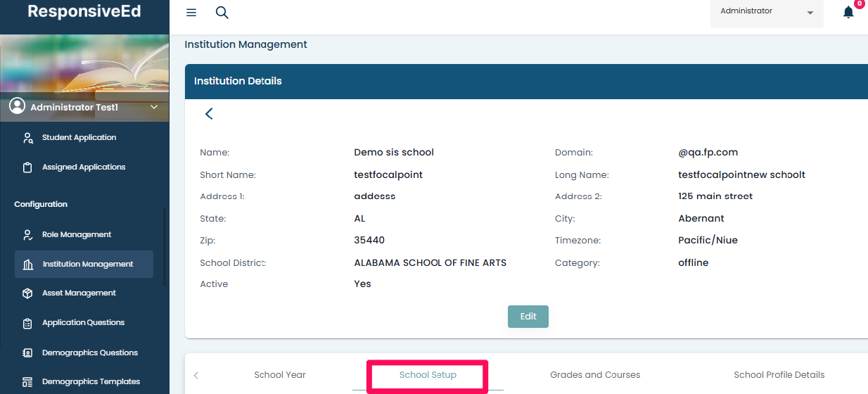Click the Demographics Templates icon
Screen dimensions: 868x394
coord(28,382)
